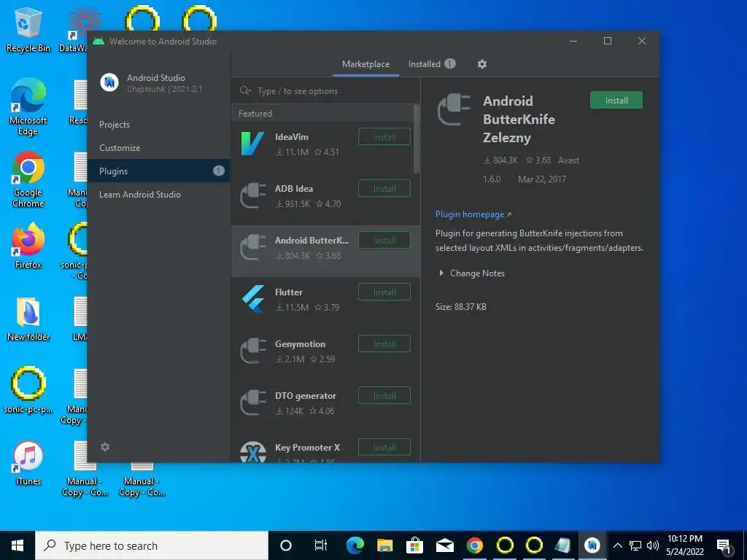747x560 pixels.
Task: Show hidden system tray icons
Action: pos(618,545)
